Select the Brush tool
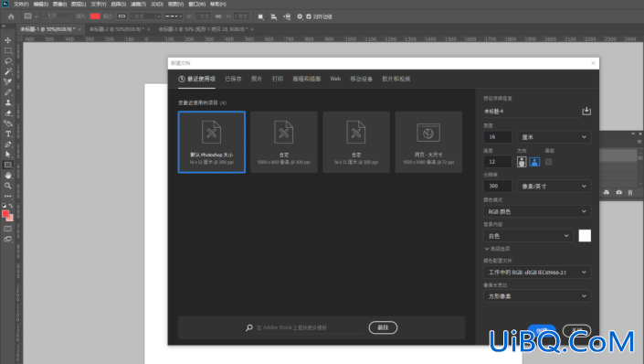The height and width of the screenshot is (364, 644). pos(8,92)
